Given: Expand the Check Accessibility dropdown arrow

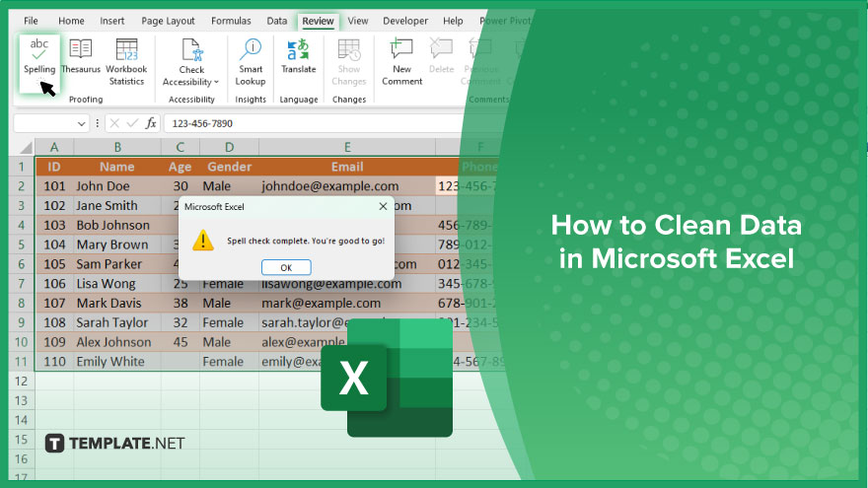Looking at the screenshot, I should tap(216, 82).
